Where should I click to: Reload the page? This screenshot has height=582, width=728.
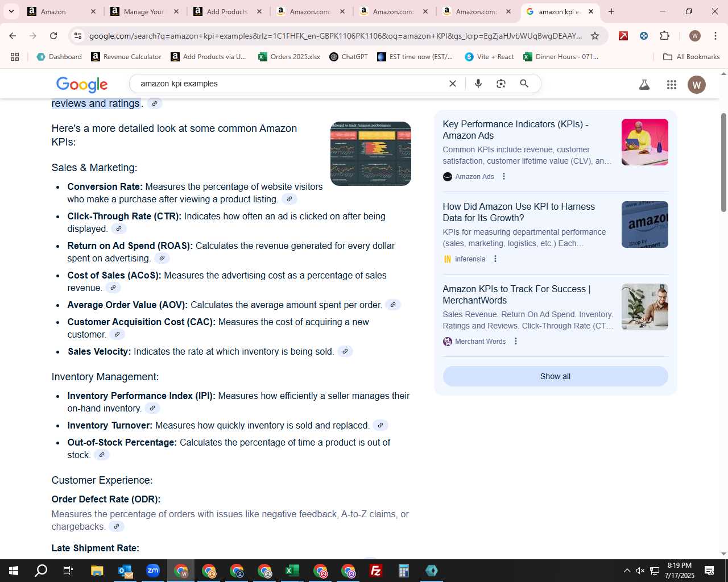click(53, 36)
